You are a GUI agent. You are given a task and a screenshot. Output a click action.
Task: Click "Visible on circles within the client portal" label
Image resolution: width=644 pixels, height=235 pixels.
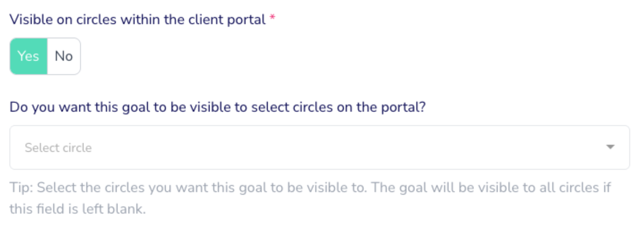pos(137,19)
